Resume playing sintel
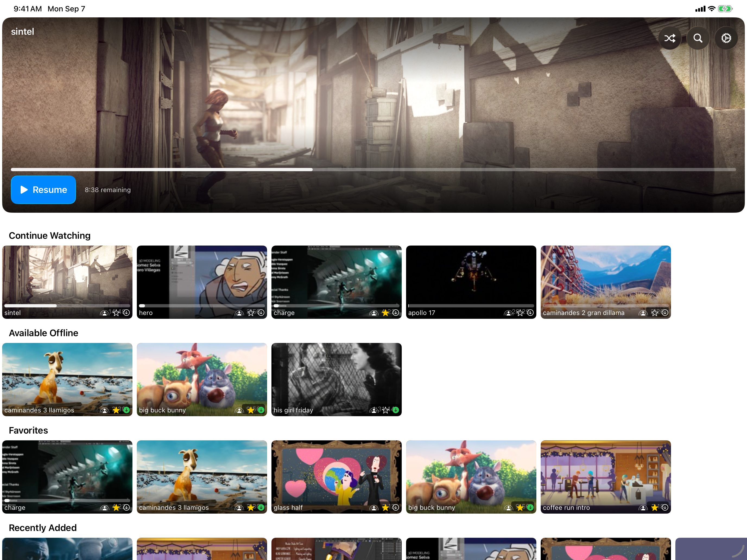Screen dimensions: 747x560 click(43, 190)
